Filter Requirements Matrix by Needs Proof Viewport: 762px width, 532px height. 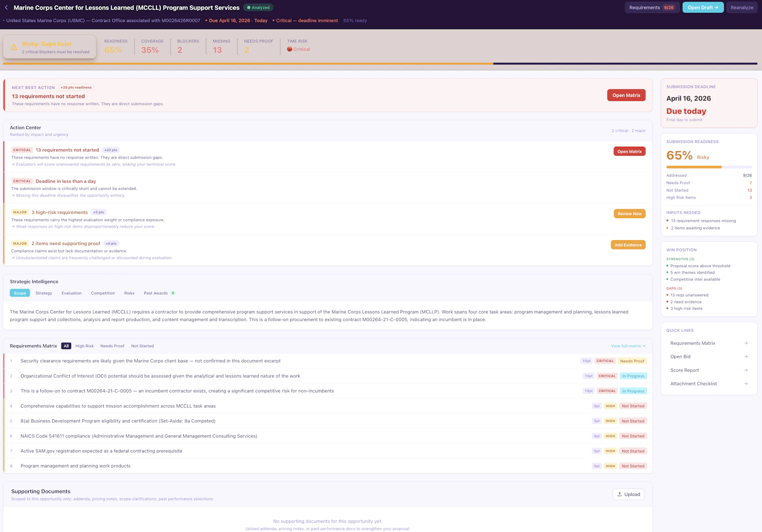pos(112,346)
